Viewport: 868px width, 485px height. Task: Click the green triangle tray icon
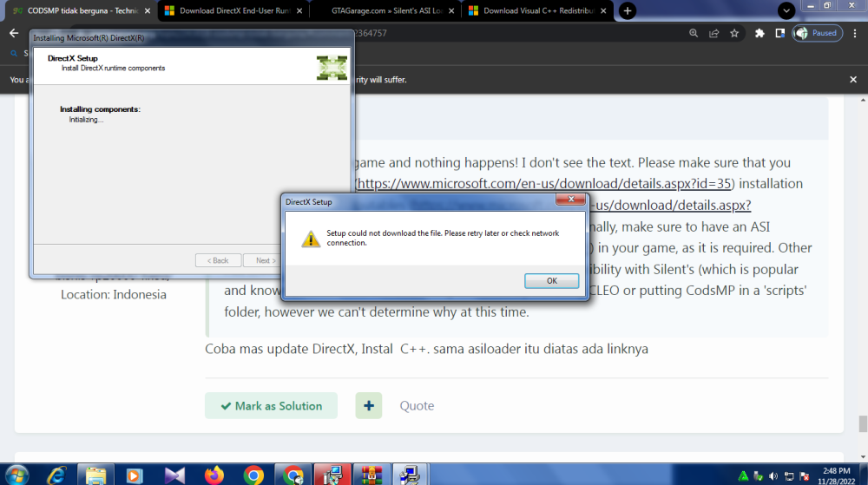click(x=743, y=476)
